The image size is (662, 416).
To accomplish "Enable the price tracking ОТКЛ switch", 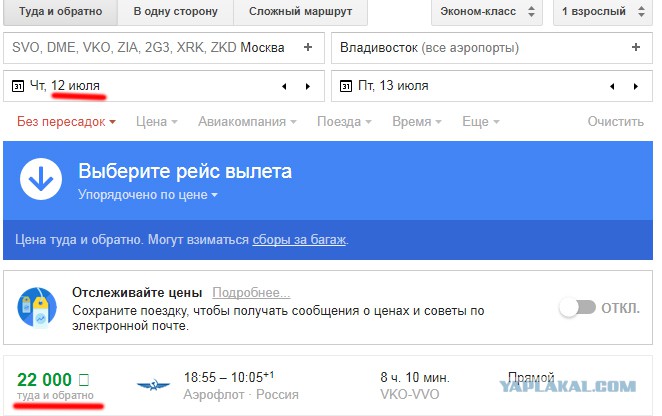I will tap(578, 308).
